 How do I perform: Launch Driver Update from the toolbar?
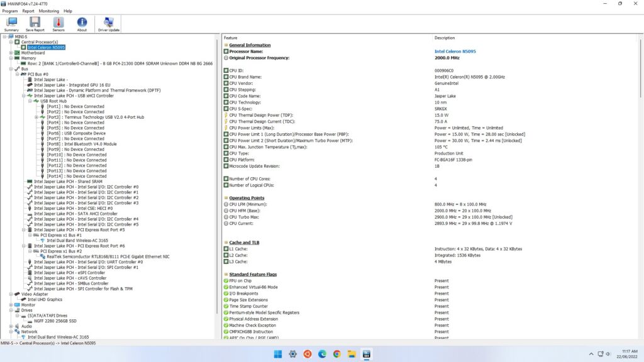click(x=109, y=24)
